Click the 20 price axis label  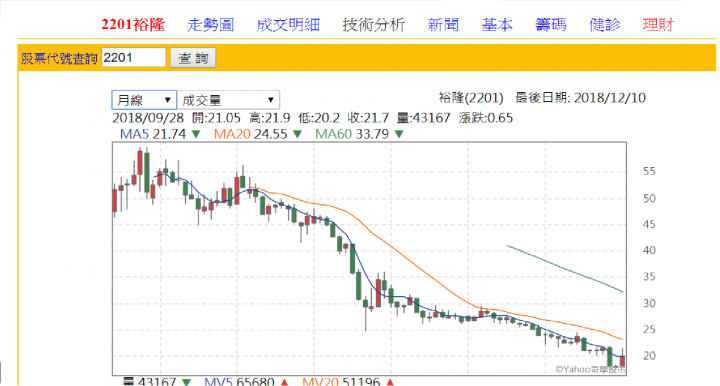[x=649, y=356]
